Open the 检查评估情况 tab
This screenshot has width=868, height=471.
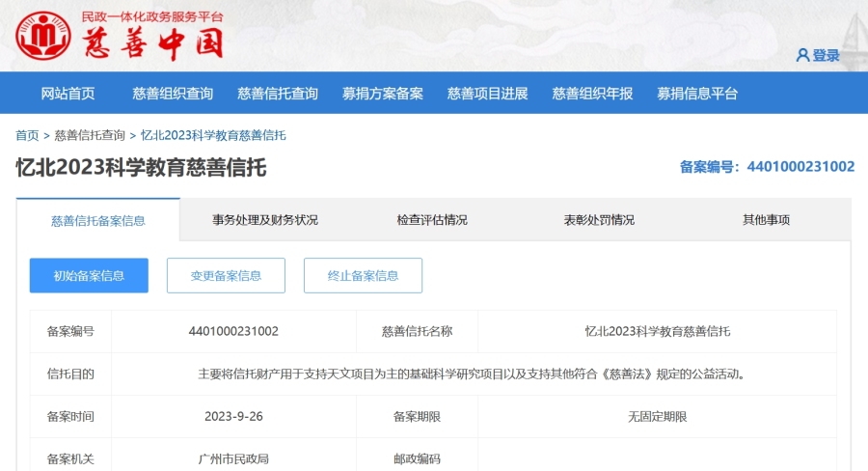432,220
